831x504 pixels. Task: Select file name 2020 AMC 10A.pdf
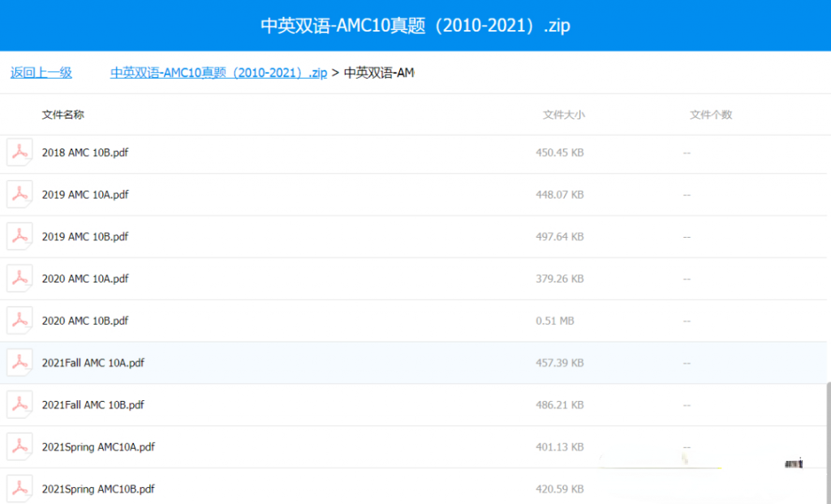(x=85, y=278)
